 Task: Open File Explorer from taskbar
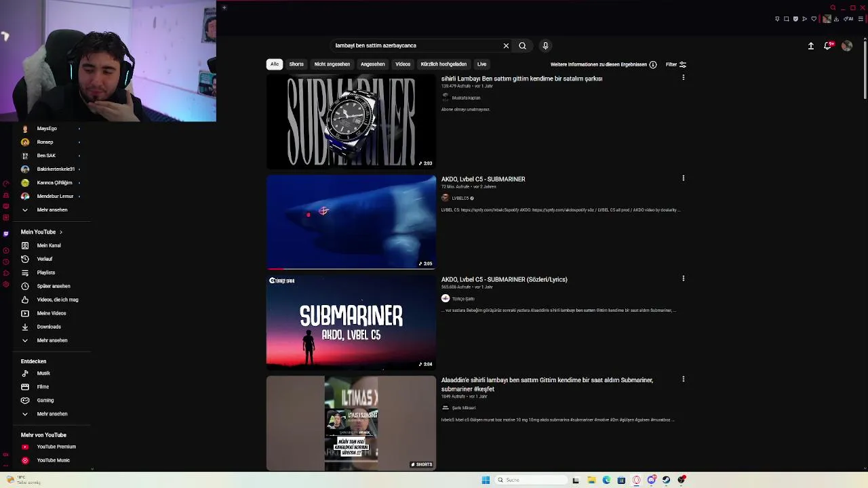click(x=591, y=480)
